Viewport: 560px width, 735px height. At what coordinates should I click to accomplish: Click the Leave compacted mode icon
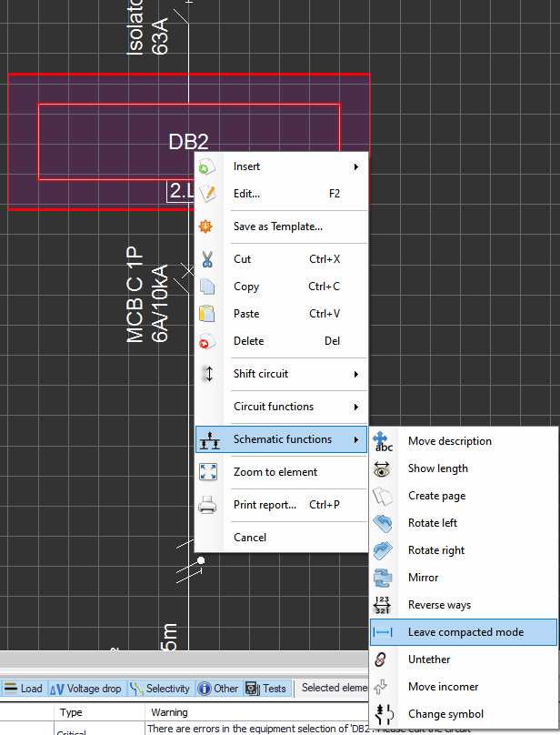[383, 632]
